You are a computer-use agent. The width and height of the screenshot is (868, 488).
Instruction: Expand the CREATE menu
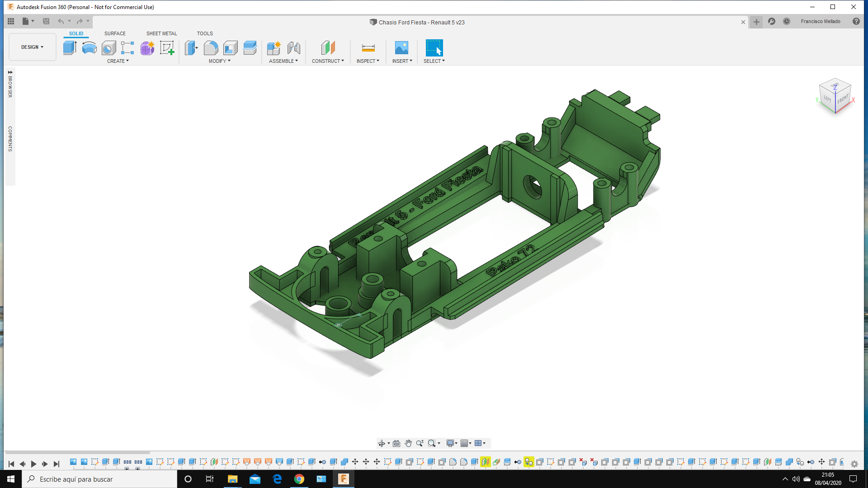[118, 61]
